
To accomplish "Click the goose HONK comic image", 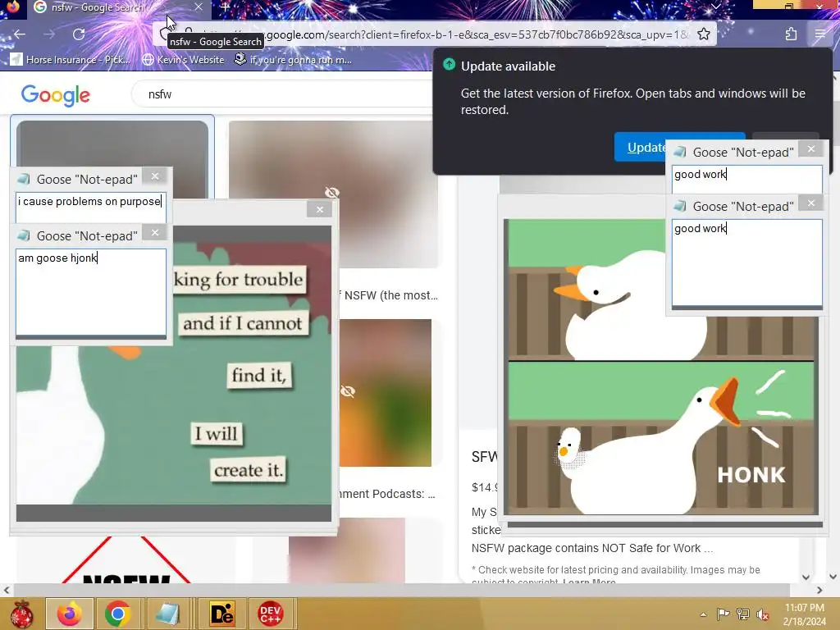I will click(x=661, y=367).
